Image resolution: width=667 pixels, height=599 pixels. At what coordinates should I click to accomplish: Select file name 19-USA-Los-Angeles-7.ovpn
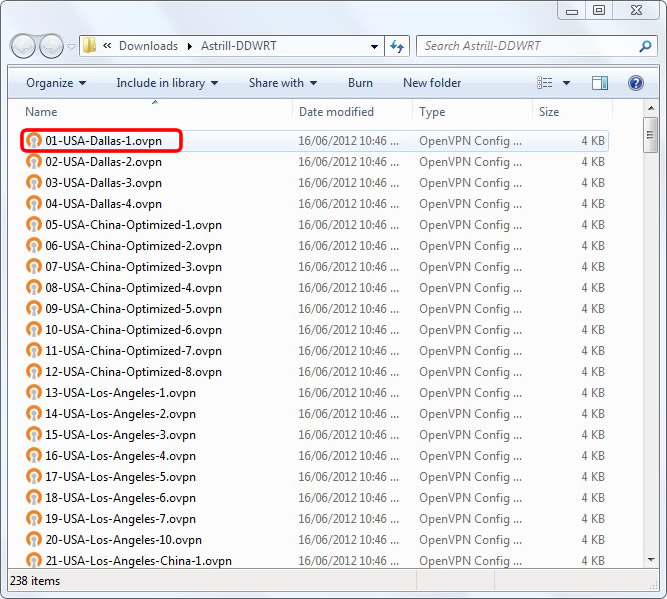(120, 519)
